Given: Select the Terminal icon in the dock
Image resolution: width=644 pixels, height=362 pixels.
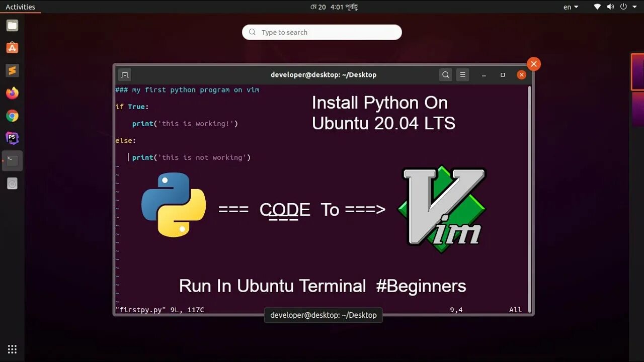Looking at the screenshot, I should click(x=13, y=160).
